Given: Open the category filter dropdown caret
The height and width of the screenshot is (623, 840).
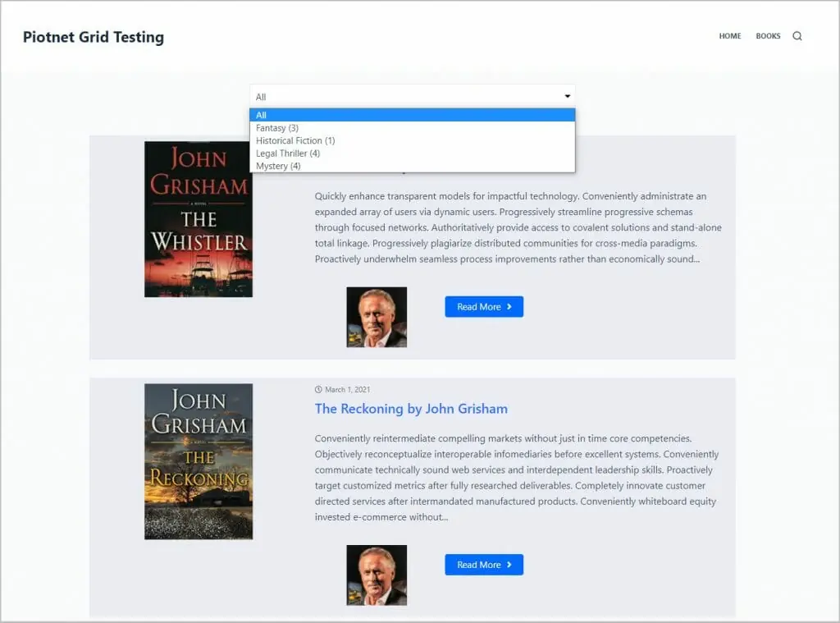Looking at the screenshot, I should tap(567, 96).
